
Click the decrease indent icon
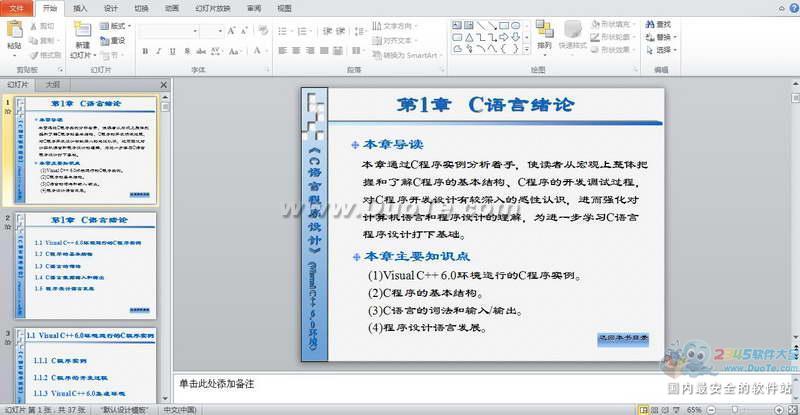coord(328,31)
